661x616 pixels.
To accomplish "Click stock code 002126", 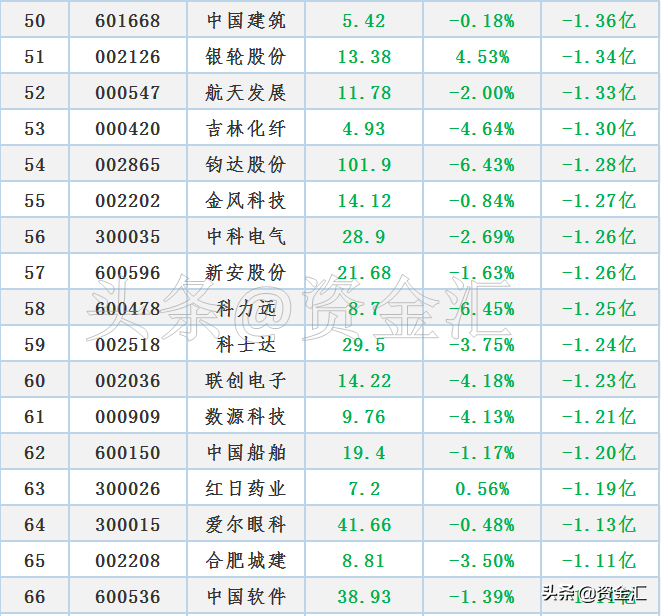I will click(x=128, y=56).
